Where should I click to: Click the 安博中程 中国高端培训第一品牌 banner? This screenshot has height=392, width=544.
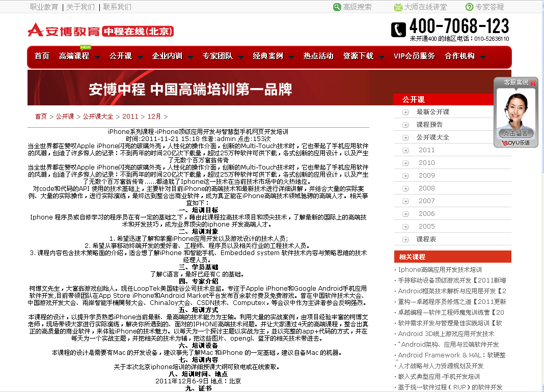click(210, 88)
